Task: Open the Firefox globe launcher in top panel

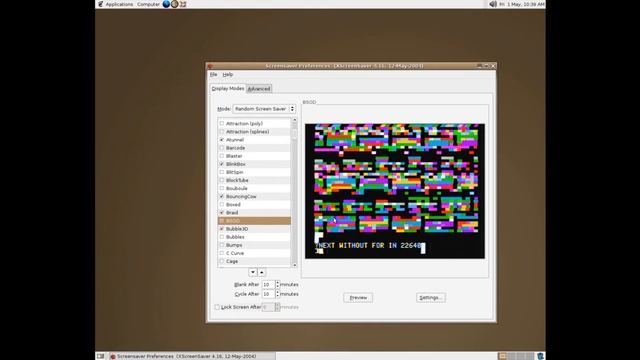Action: tap(166, 4)
